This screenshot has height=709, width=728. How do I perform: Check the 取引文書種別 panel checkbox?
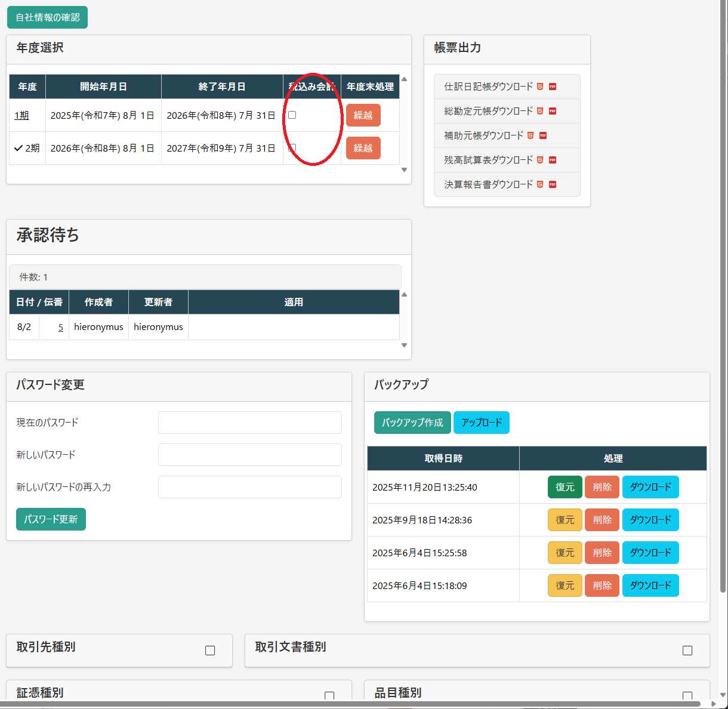point(687,651)
